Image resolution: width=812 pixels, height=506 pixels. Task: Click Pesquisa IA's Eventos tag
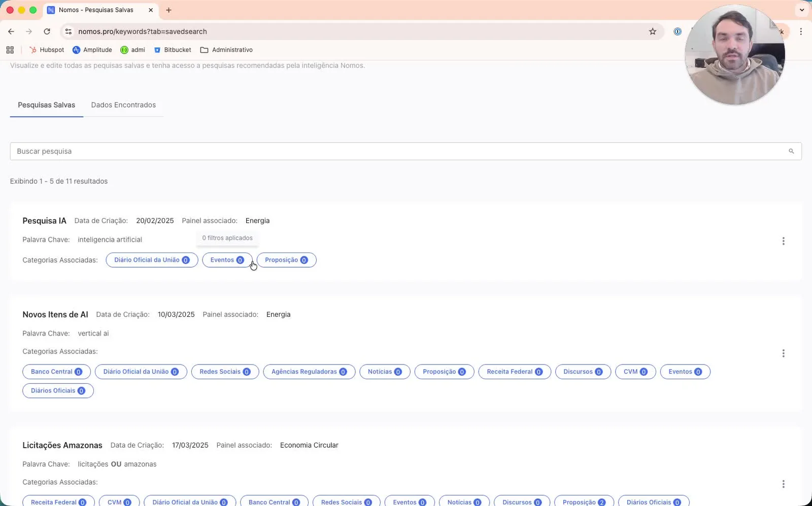tap(227, 260)
